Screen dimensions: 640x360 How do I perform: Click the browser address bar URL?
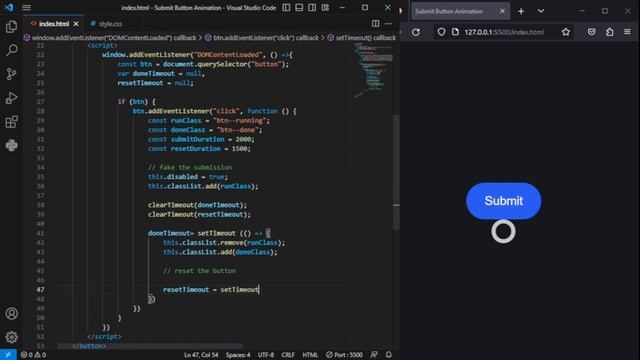pyautogui.click(x=504, y=32)
